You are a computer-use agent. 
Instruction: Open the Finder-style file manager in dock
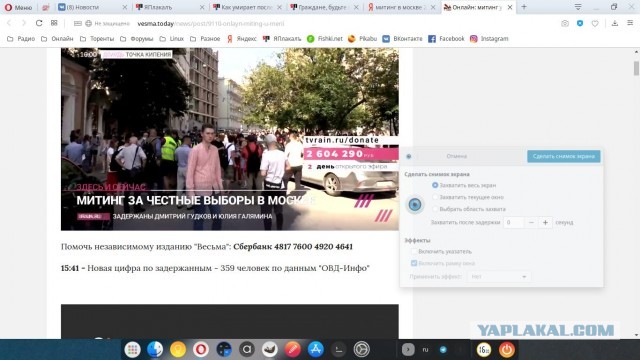pos(155,350)
